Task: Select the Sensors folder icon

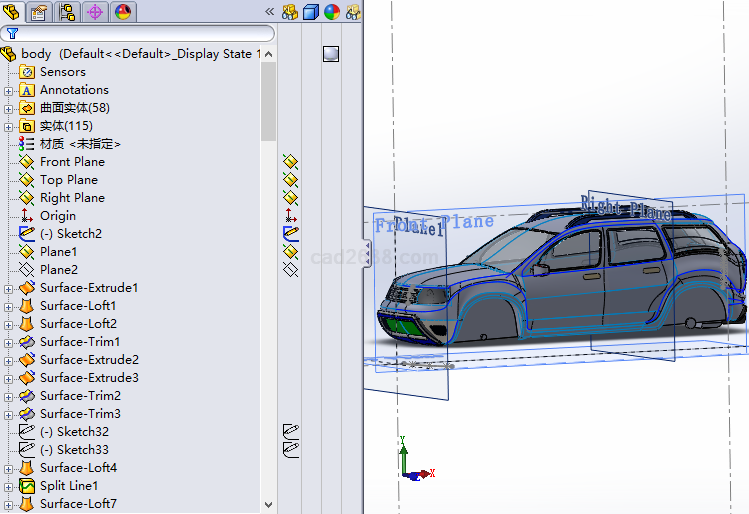Action: coord(27,72)
